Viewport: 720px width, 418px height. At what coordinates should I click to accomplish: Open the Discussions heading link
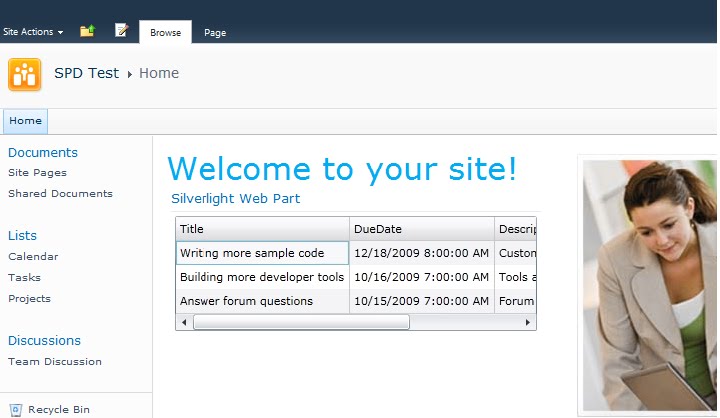coord(44,340)
